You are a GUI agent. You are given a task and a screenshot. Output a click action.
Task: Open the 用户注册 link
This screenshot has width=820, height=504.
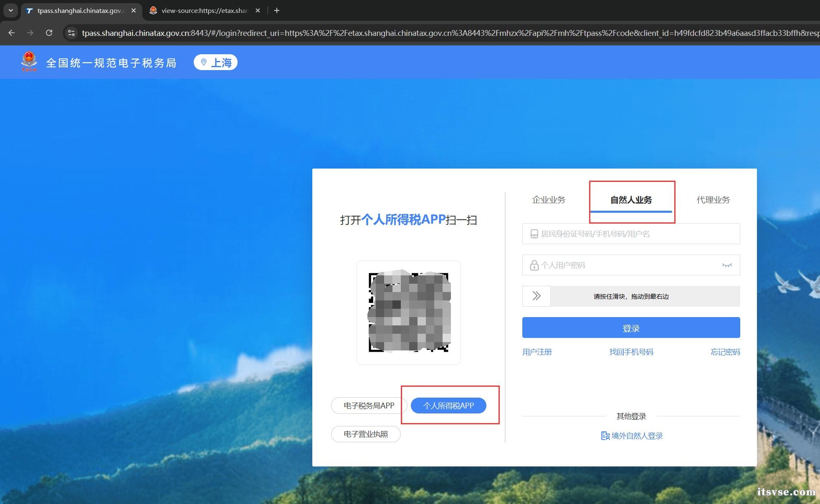[537, 352]
